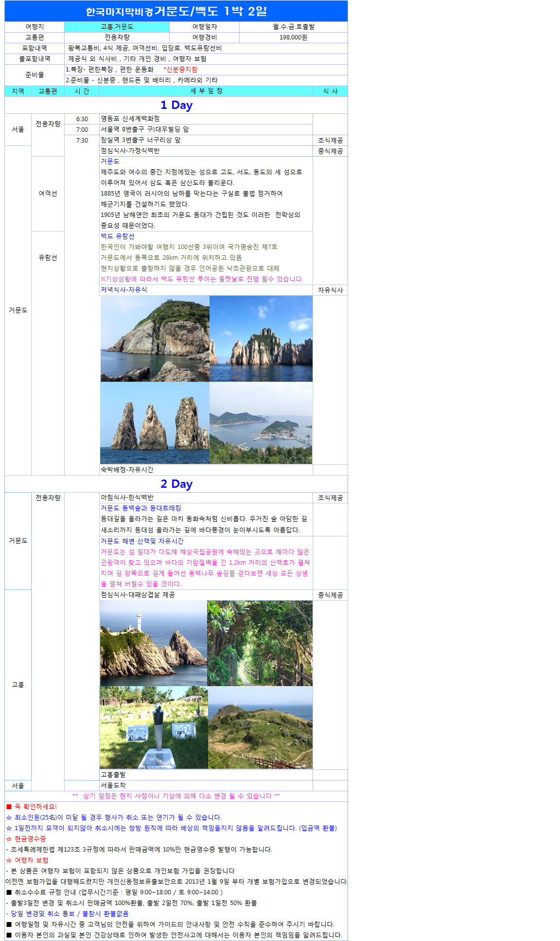Select the '식 사' column header
Screen dimensions: 560x941
click(x=331, y=91)
